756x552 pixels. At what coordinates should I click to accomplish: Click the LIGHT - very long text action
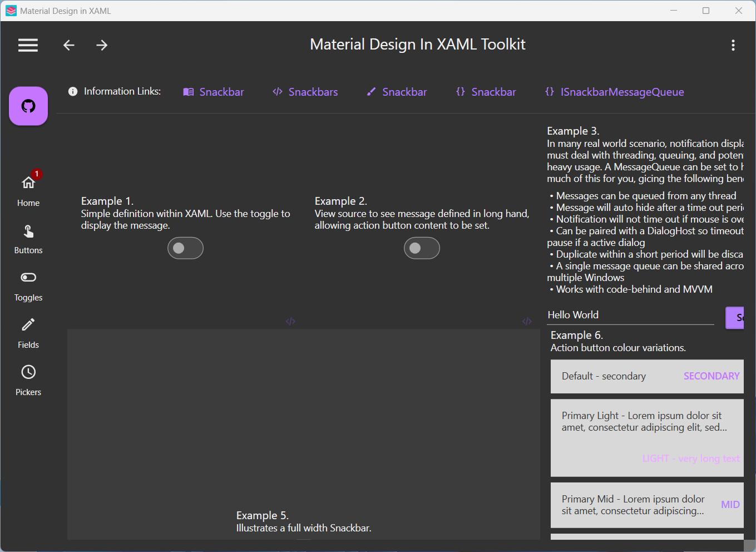691,459
